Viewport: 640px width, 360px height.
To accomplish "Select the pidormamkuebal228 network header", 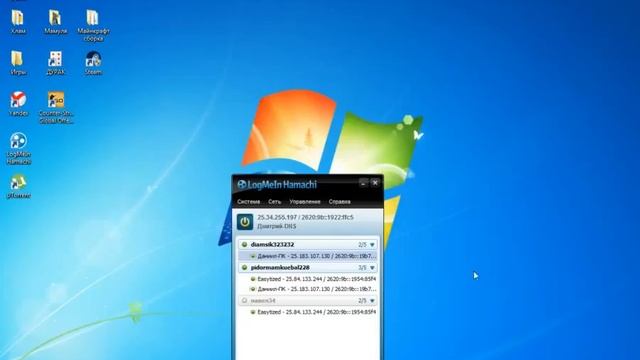I will (x=308, y=267).
